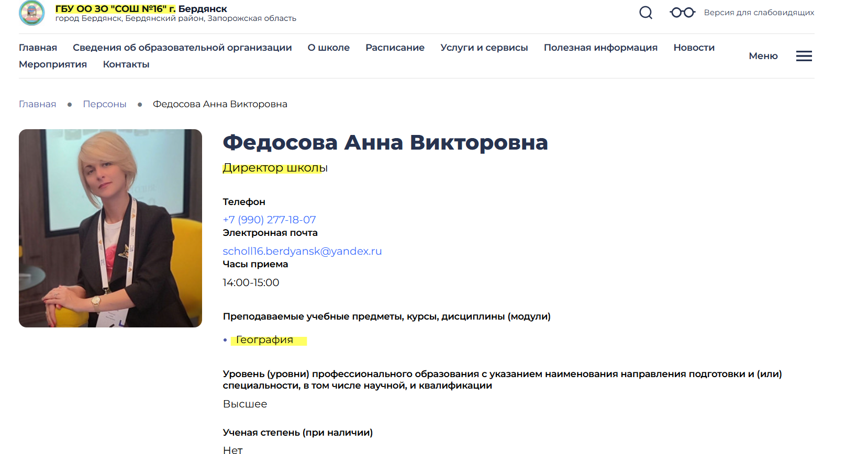Open 'Полезная информация' menu item
This screenshot has width=868, height=454.
coord(600,48)
